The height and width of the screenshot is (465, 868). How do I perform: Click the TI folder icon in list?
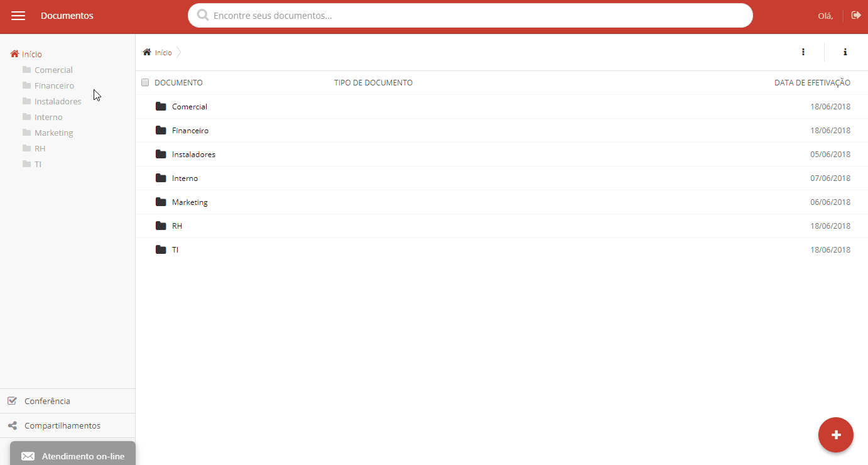(x=161, y=249)
